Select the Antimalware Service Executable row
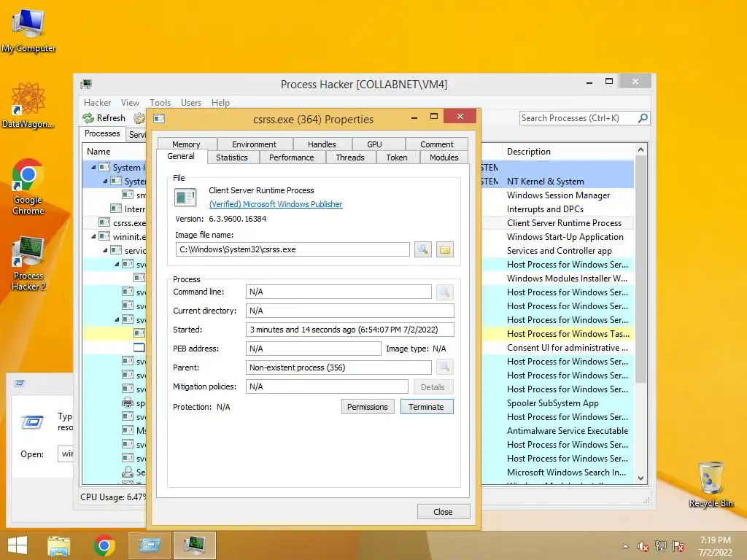The height and width of the screenshot is (560, 747). coord(568,430)
